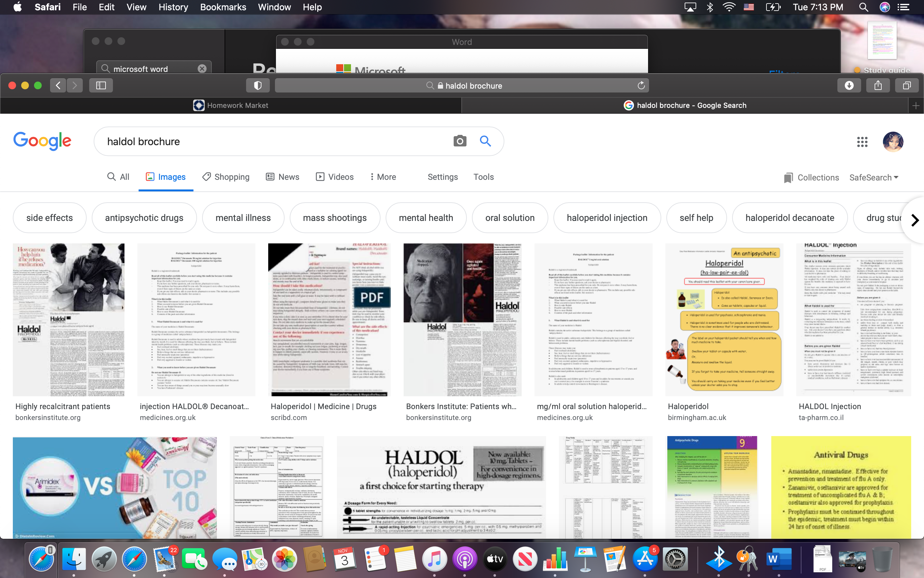This screenshot has width=924, height=578.
Task: Run the search with the magnifier icon
Action: tap(485, 141)
